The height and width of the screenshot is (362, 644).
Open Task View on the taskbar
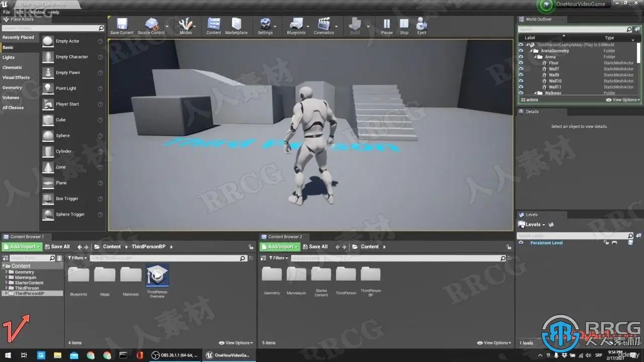point(24,355)
